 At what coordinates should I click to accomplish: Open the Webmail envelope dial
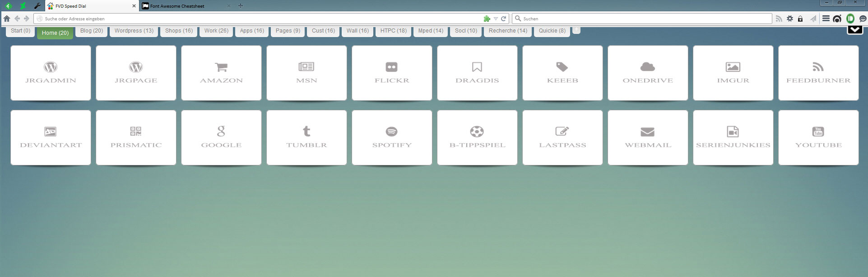(648, 137)
